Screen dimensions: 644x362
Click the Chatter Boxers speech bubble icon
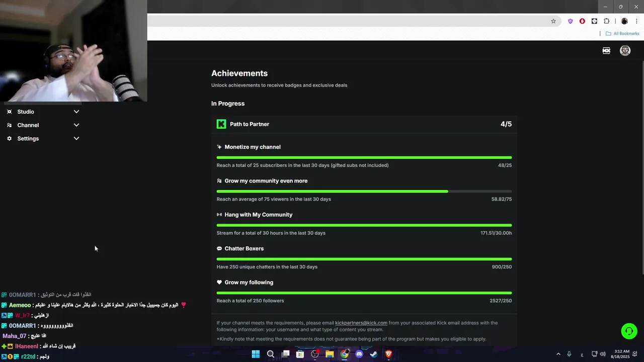[219, 248]
